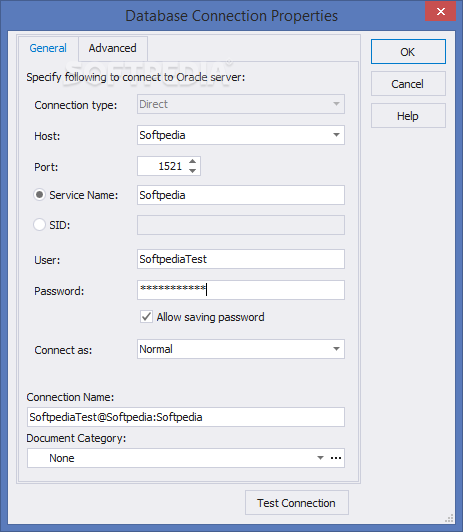Click the Test Connection button
The width and height of the screenshot is (463, 532).
pyautogui.click(x=296, y=503)
